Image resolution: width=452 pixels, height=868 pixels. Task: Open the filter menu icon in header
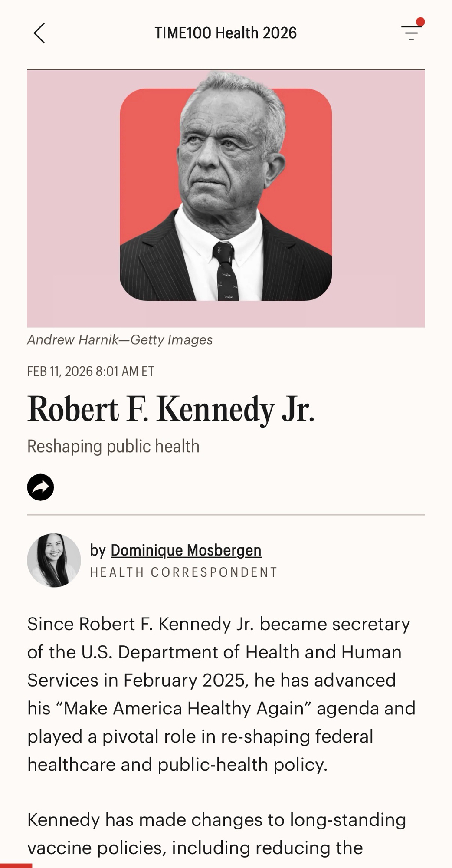pos(411,33)
